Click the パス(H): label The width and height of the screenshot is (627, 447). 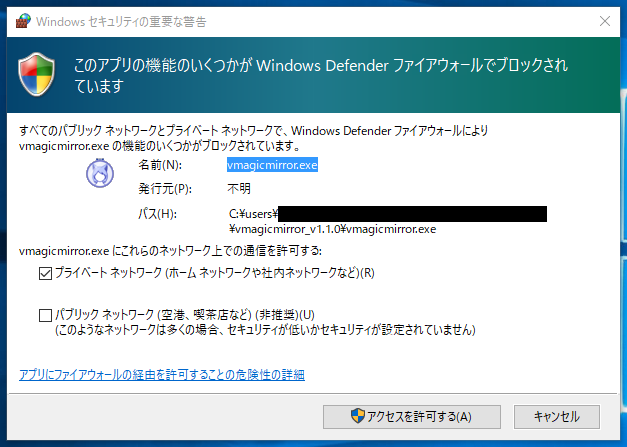(158, 214)
